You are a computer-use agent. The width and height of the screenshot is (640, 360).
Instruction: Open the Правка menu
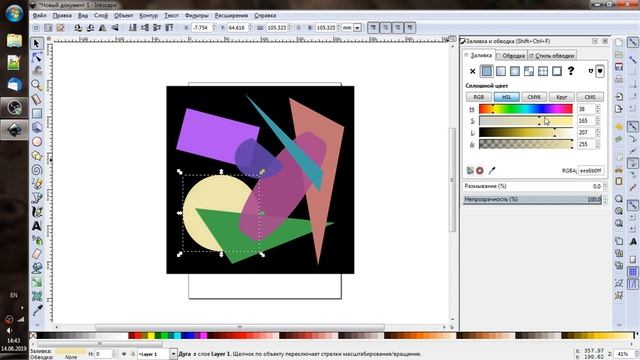[x=62, y=16]
